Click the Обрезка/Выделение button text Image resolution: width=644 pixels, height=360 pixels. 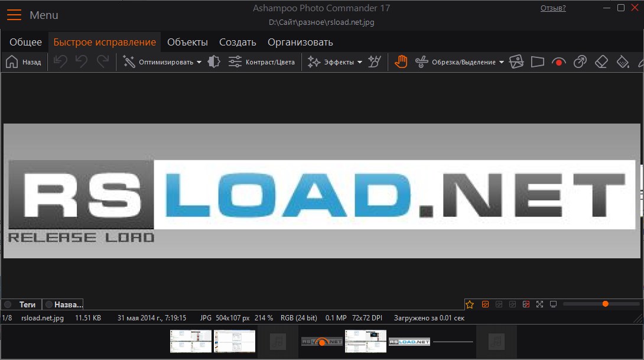coord(464,63)
